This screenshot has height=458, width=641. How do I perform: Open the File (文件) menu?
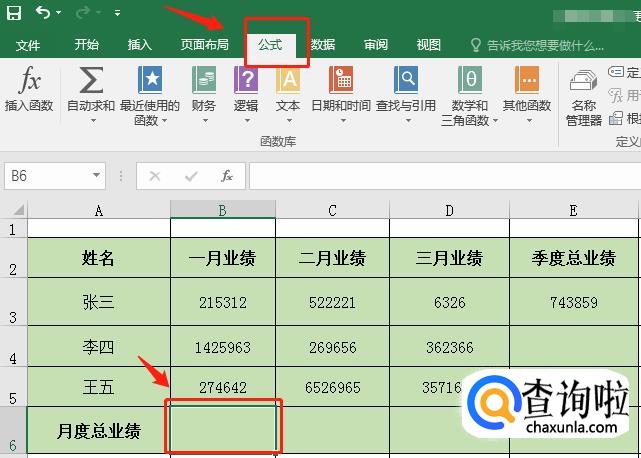click(28, 45)
